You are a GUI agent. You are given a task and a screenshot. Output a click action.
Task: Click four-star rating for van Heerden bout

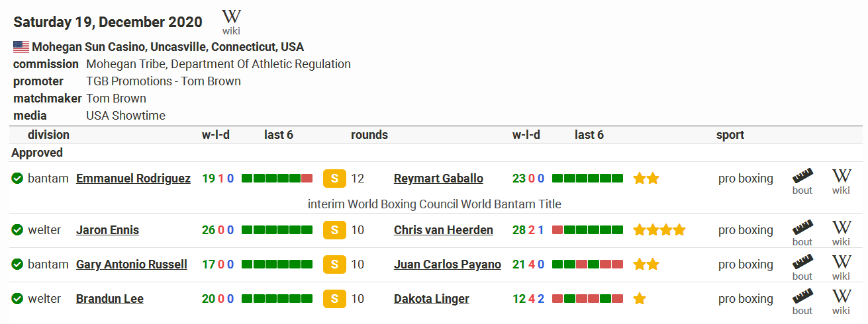pyautogui.click(x=659, y=230)
